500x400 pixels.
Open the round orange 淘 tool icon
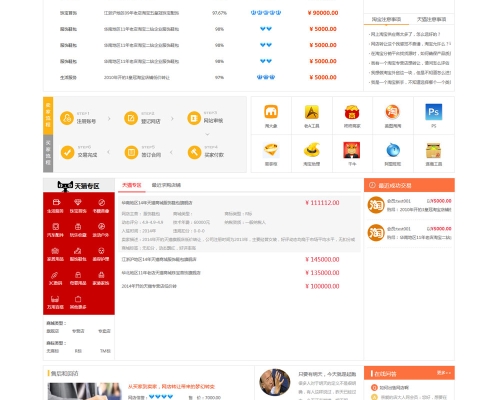coord(393,112)
